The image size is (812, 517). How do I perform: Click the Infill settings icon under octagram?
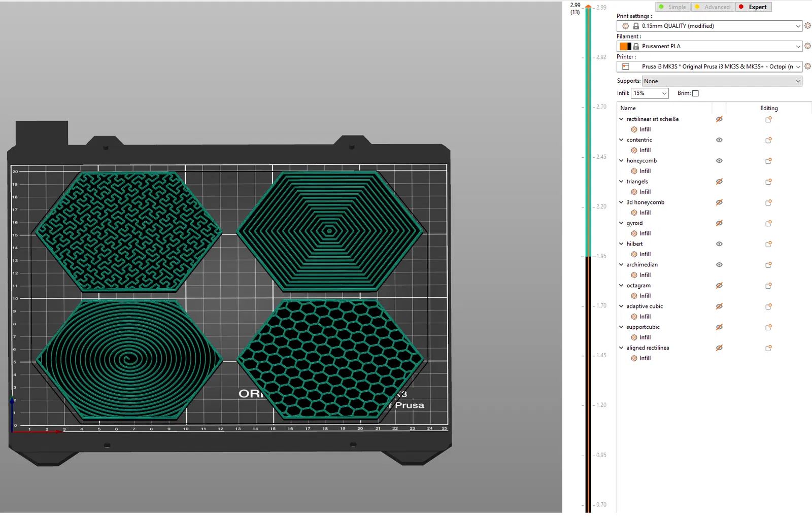click(x=634, y=296)
